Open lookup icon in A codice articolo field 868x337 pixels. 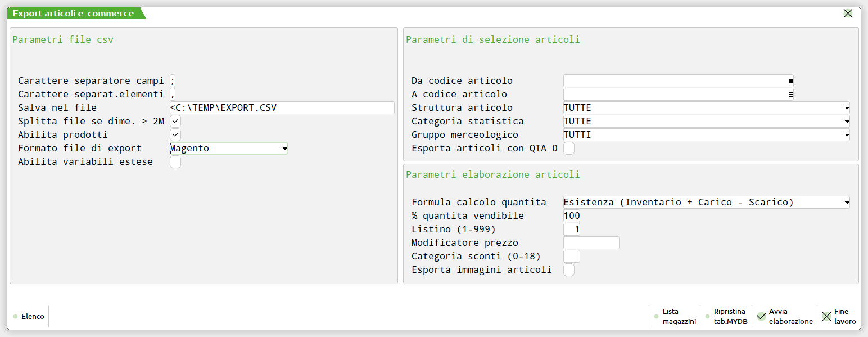[x=790, y=94]
